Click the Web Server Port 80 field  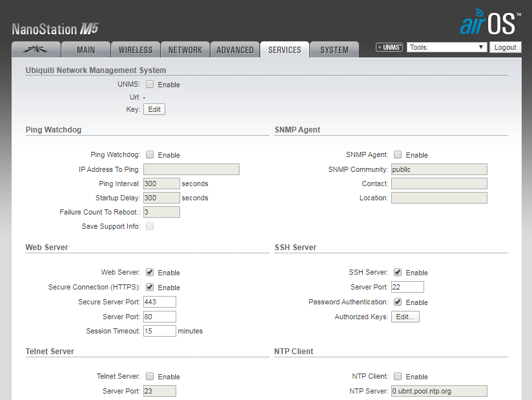(x=160, y=317)
